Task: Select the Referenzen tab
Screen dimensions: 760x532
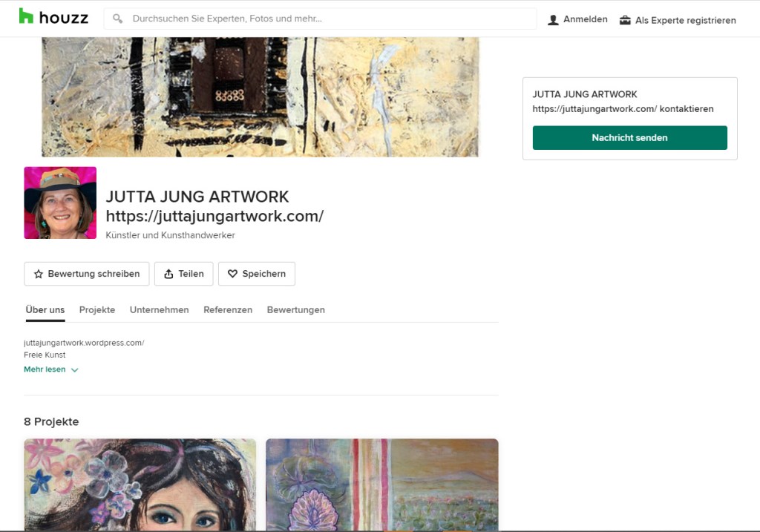Action: 228,309
